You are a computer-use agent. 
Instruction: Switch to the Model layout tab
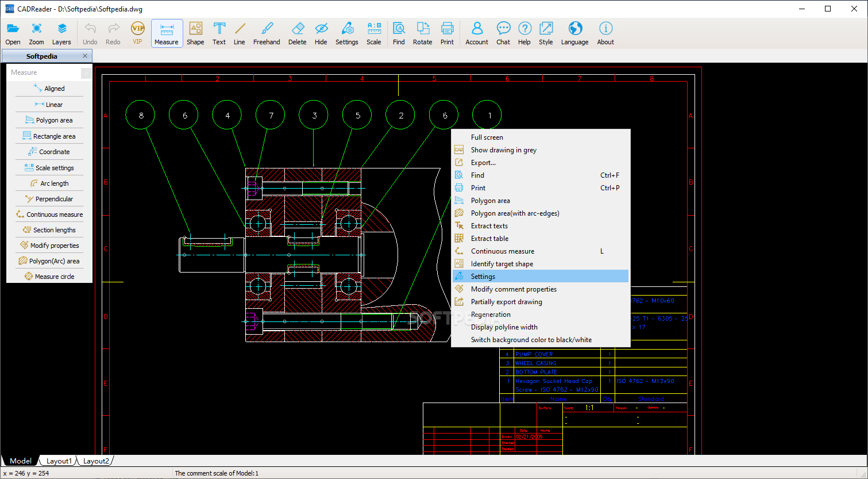[x=21, y=461]
